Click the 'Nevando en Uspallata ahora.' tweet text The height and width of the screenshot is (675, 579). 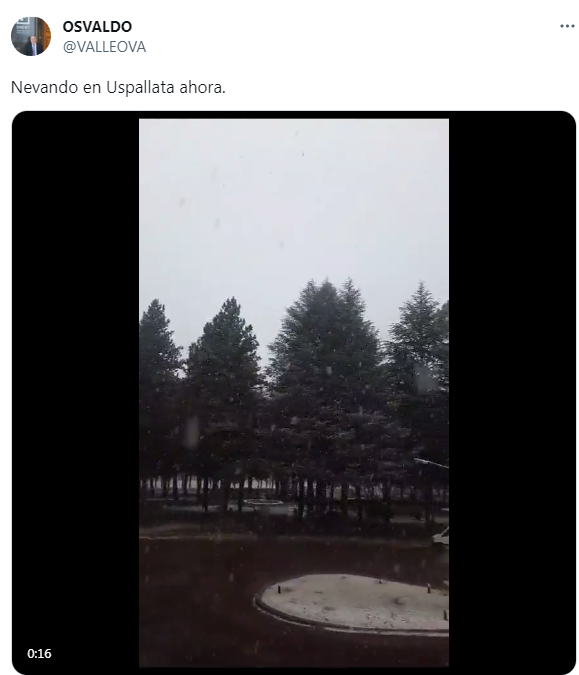tap(118, 87)
